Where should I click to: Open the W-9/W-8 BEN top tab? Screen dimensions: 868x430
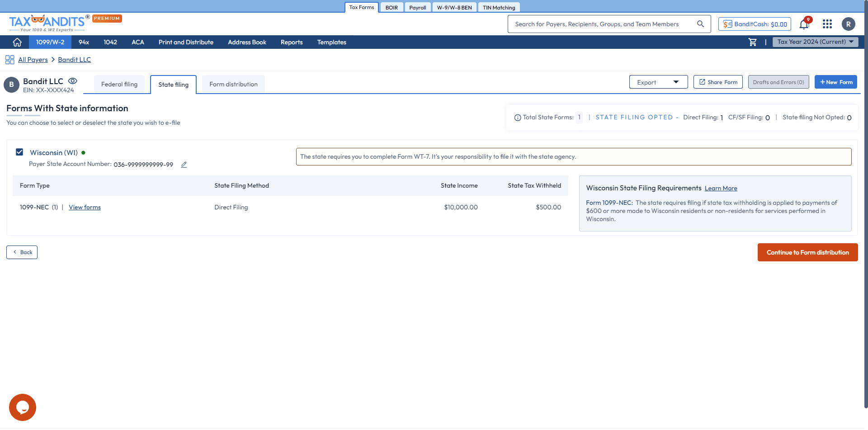(x=454, y=7)
